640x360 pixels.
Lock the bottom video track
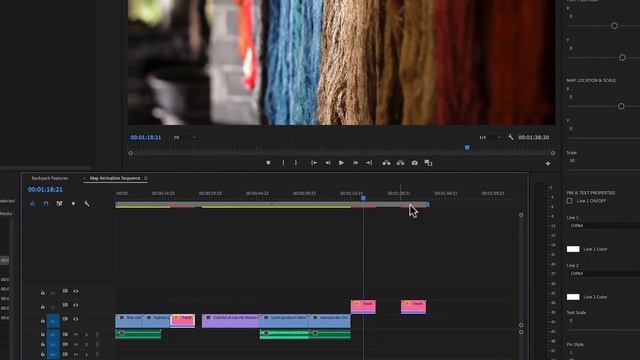click(42, 321)
